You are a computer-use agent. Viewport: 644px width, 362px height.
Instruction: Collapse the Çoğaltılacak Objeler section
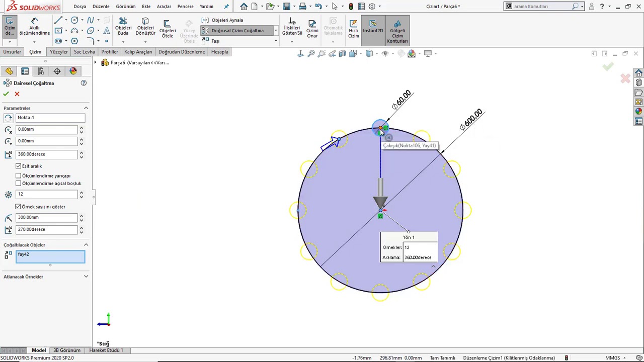click(86, 245)
